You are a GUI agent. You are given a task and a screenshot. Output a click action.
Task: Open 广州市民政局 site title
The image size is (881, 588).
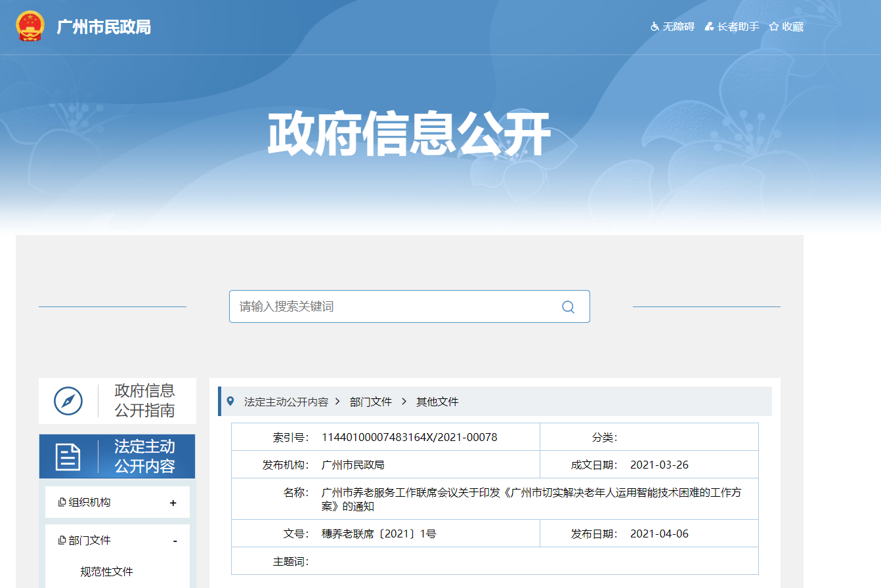tap(104, 27)
